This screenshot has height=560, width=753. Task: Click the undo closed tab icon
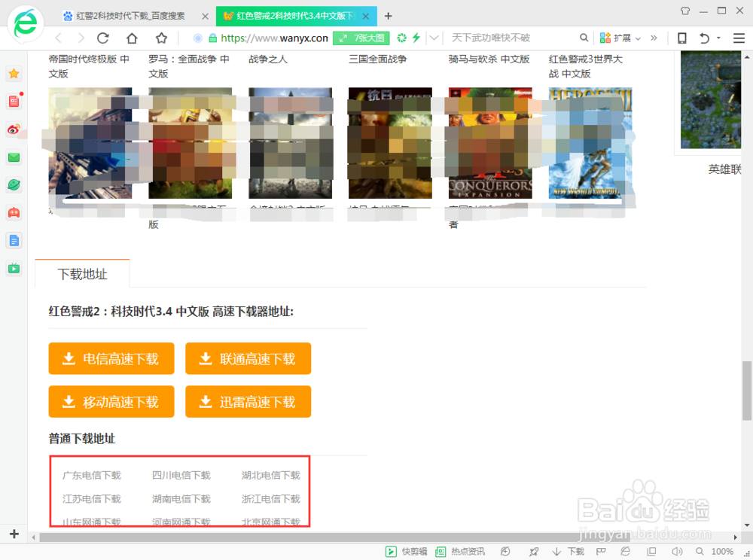(704, 38)
